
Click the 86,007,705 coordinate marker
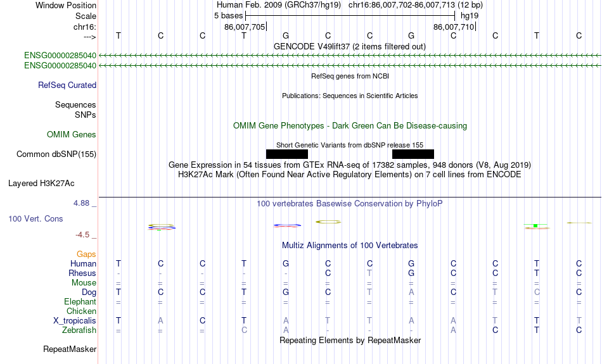pos(245,27)
